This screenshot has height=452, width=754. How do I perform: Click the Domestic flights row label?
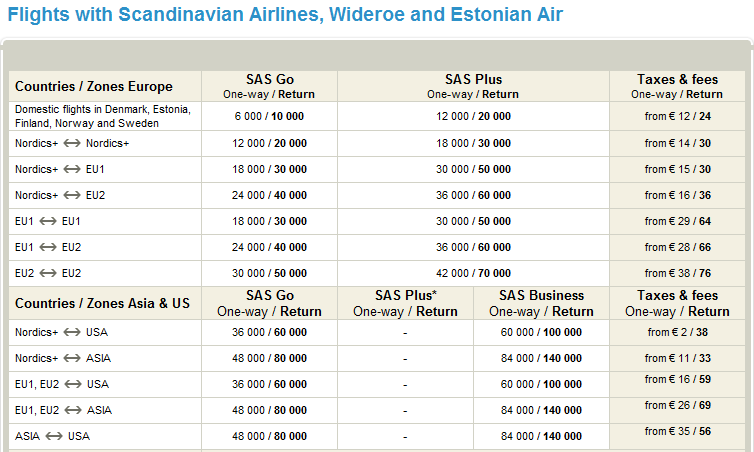(102, 116)
